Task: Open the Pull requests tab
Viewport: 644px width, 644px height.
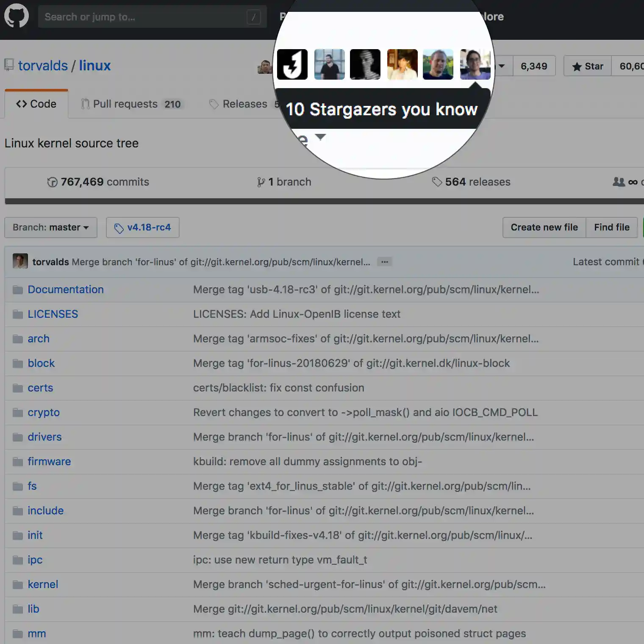Action: point(132,104)
